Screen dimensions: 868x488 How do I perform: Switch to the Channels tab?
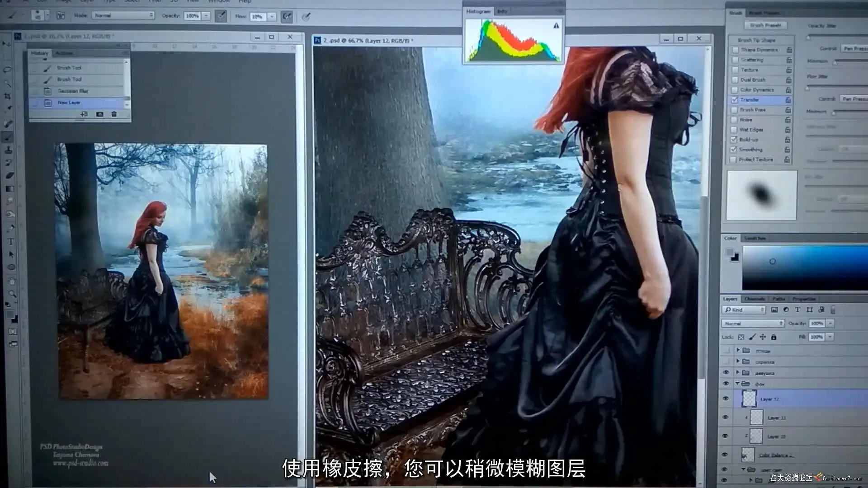pyautogui.click(x=755, y=299)
